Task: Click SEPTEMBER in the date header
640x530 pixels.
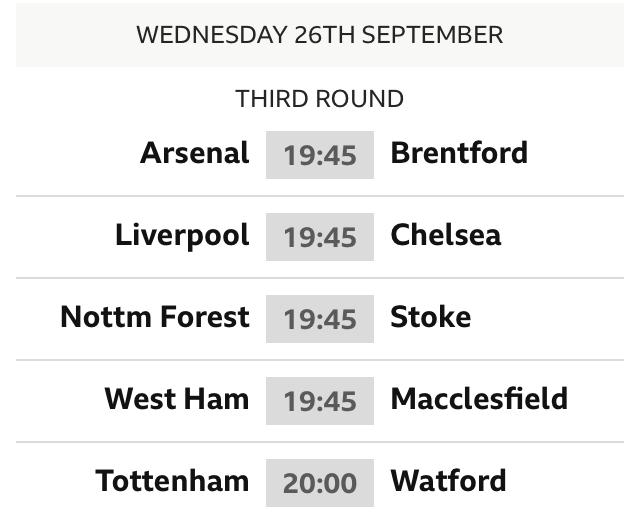Action: tap(433, 34)
